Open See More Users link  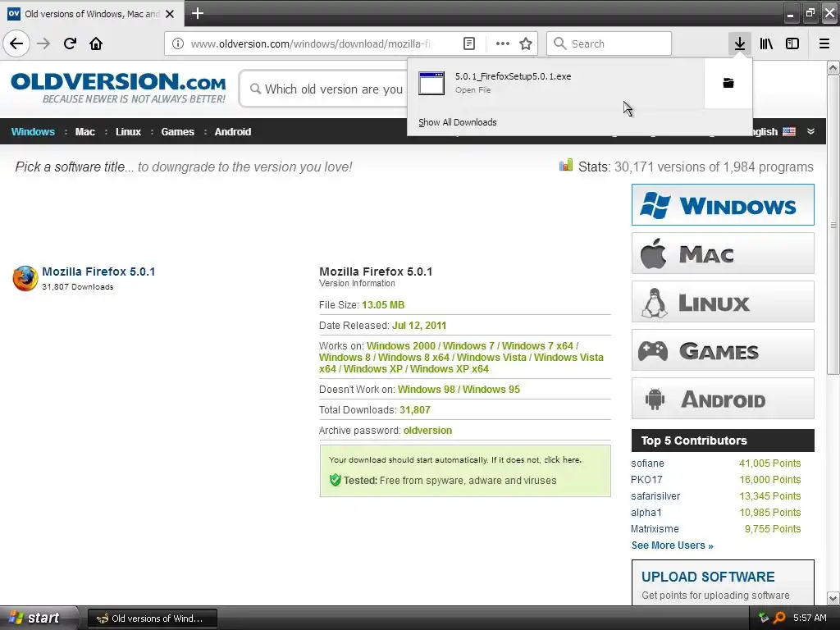pyautogui.click(x=673, y=546)
